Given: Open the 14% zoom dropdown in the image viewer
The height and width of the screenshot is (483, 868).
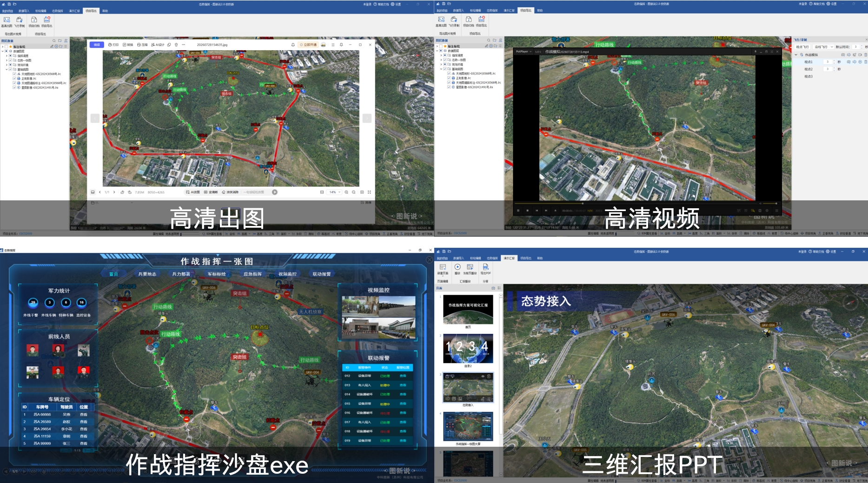Looking at the screenshot, I should 335,192.
